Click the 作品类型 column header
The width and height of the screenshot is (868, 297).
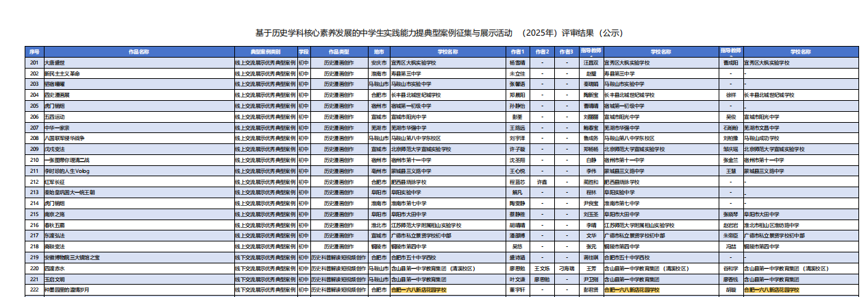(339, 51)
